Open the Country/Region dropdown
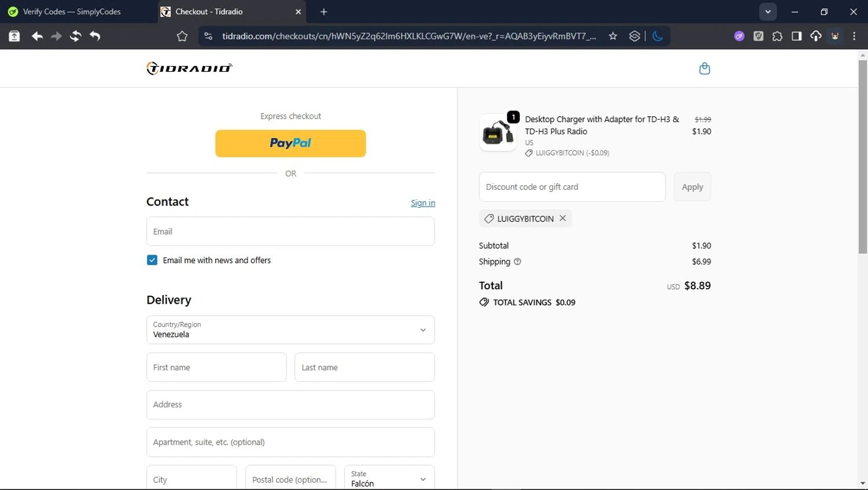Screen dimensions: 868x490 [290, 330]
